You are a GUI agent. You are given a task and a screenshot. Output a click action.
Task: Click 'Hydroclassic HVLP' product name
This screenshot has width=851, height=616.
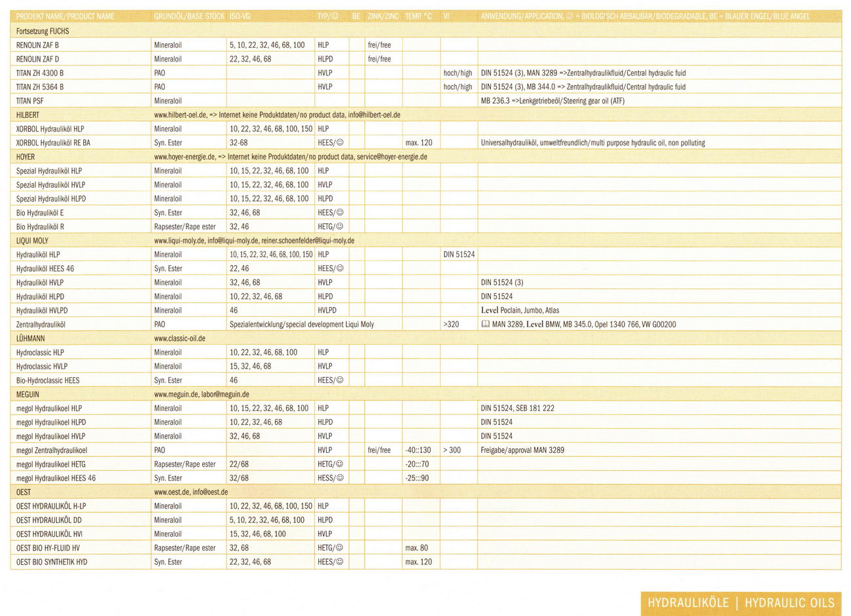tap(42, 367)
